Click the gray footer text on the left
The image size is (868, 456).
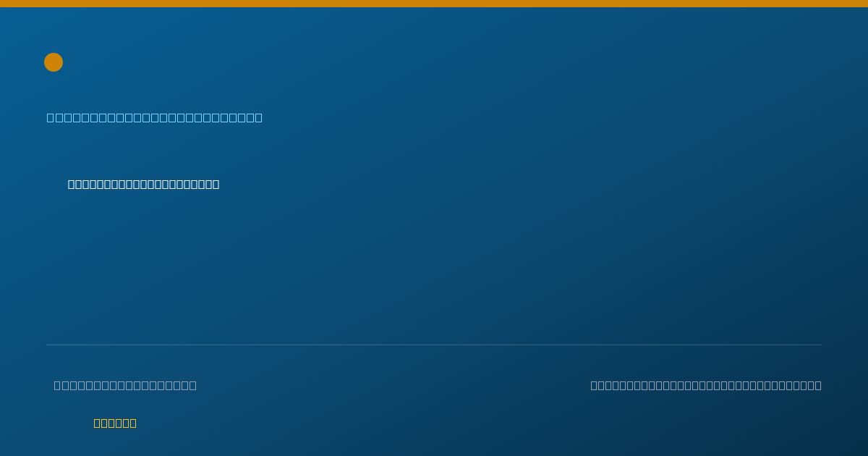125,385
